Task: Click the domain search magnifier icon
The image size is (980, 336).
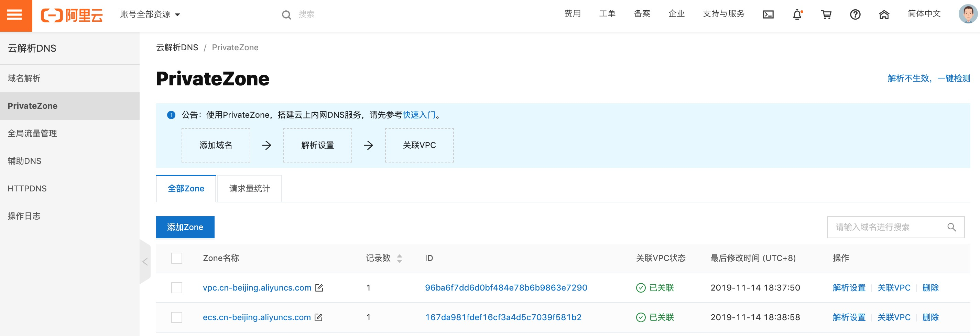Action: click(951, 227)
